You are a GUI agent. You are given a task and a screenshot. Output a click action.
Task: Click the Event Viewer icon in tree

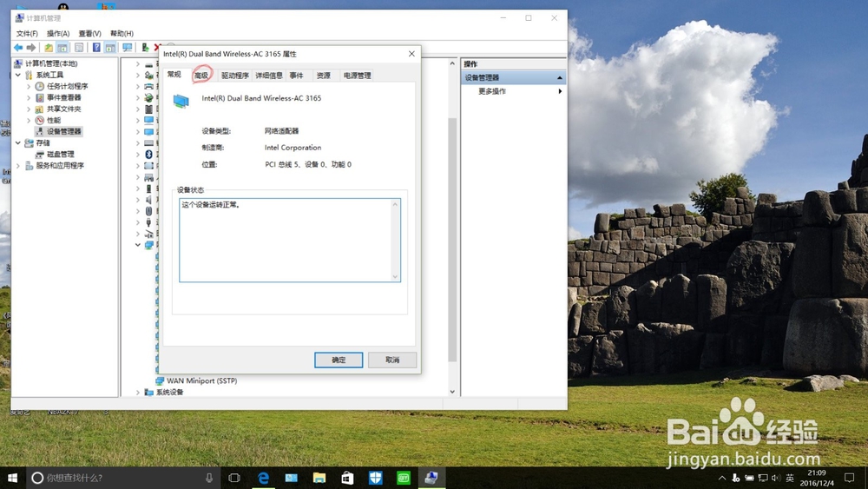pos(40,97)
